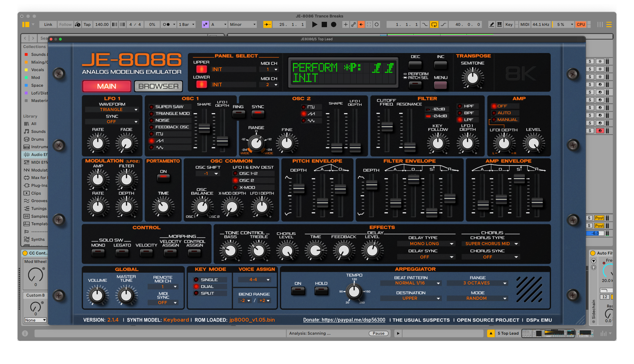This screenshot has height=364, width=634.
Task: Enable automation arm icon
Action: point(353,24)
